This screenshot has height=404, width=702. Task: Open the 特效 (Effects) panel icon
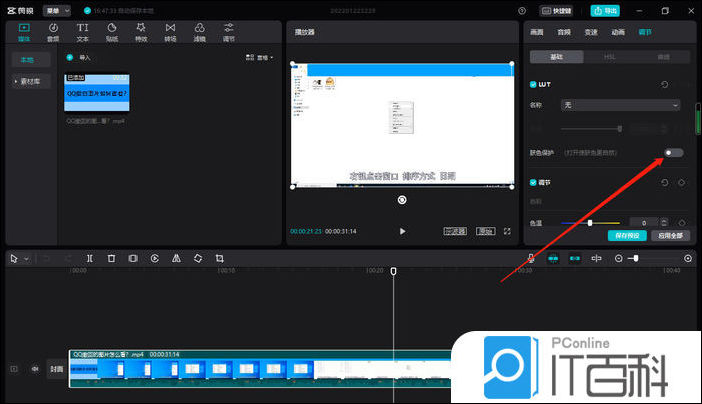pos(140,31)
